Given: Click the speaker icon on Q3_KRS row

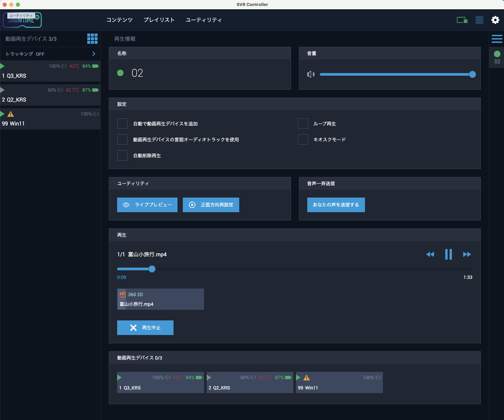Looking at the screenshot, I should (x=64, y=66).
